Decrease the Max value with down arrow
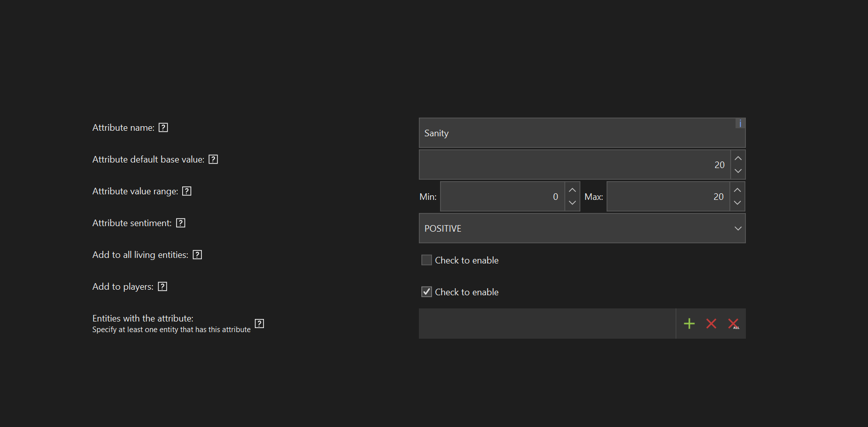The width and height of the screenshot is (868, 427). pyautogui.click(x=737, y=203)
